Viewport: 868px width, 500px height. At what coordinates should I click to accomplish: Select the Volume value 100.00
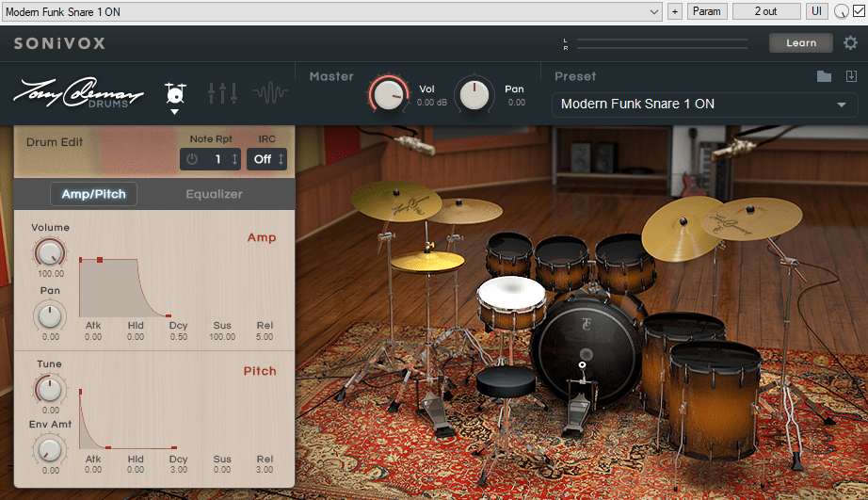[x=51, y=273]
